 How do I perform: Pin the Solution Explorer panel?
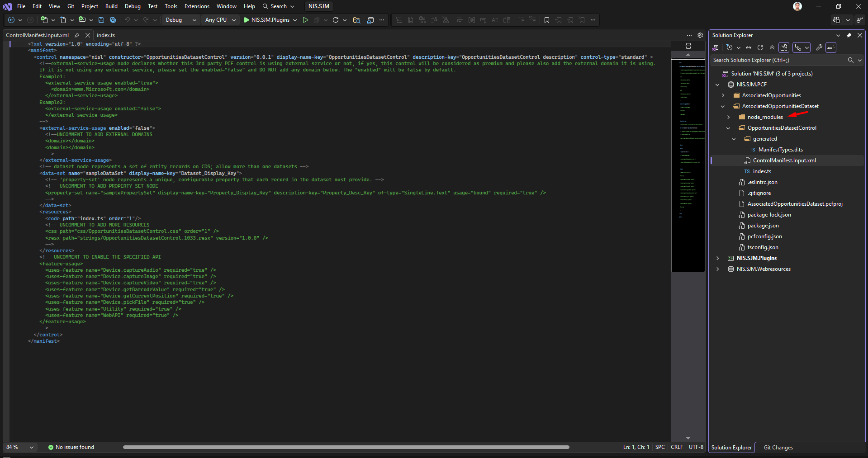(849, 35)
